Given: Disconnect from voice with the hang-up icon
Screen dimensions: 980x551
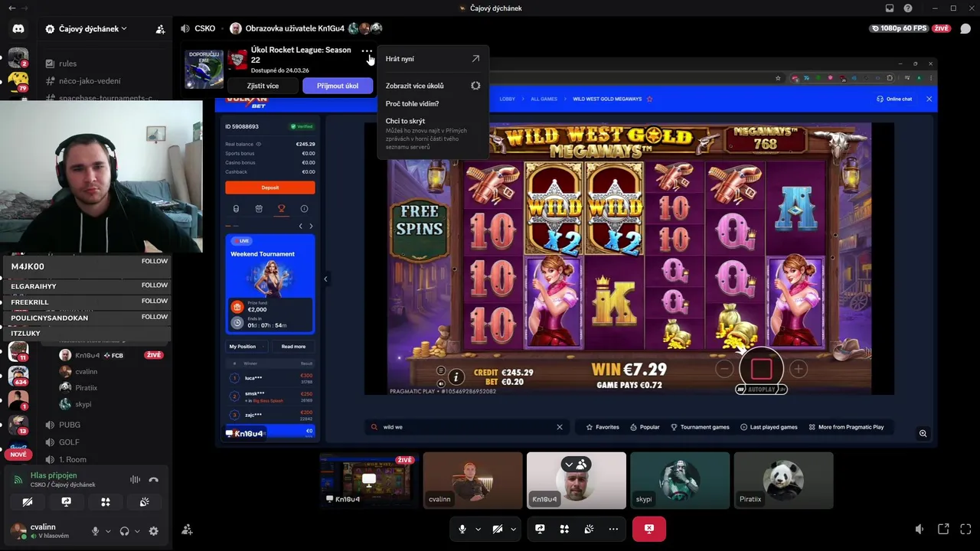Looking at the screenshot, I should tap(153, 480).
